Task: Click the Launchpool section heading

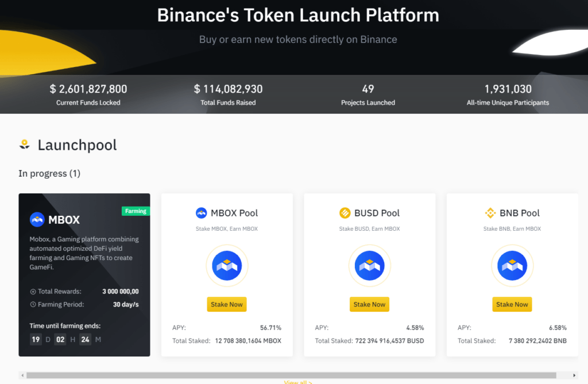Action: click(x=77, y=145)
